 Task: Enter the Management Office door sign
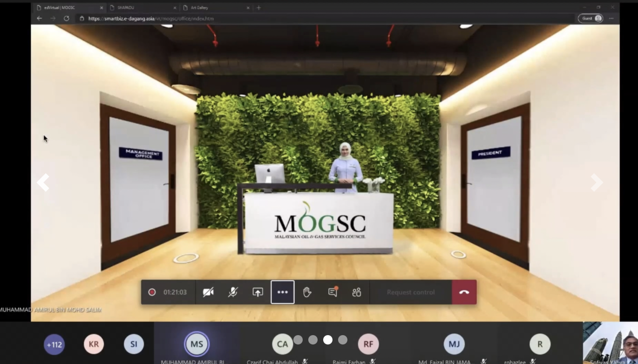(x=141, y=153)
